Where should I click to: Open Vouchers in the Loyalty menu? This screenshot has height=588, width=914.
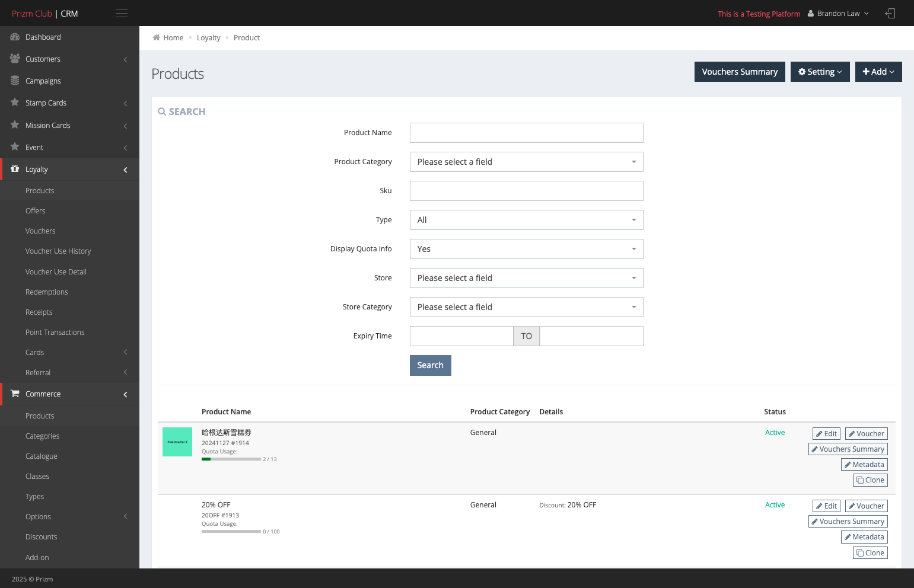point(40,231)
